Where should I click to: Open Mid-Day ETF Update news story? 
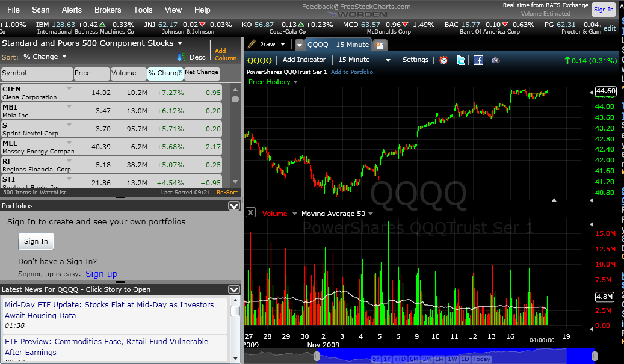point(109,310)
